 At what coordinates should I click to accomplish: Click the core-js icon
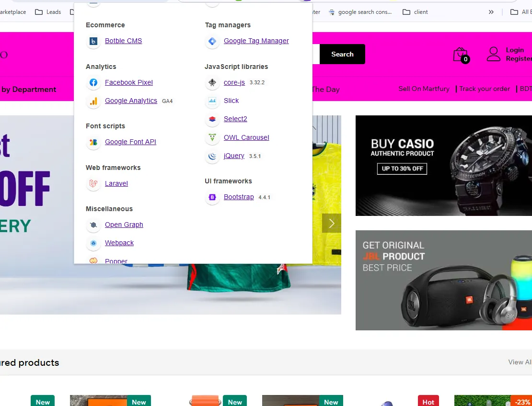coord(212,83)
